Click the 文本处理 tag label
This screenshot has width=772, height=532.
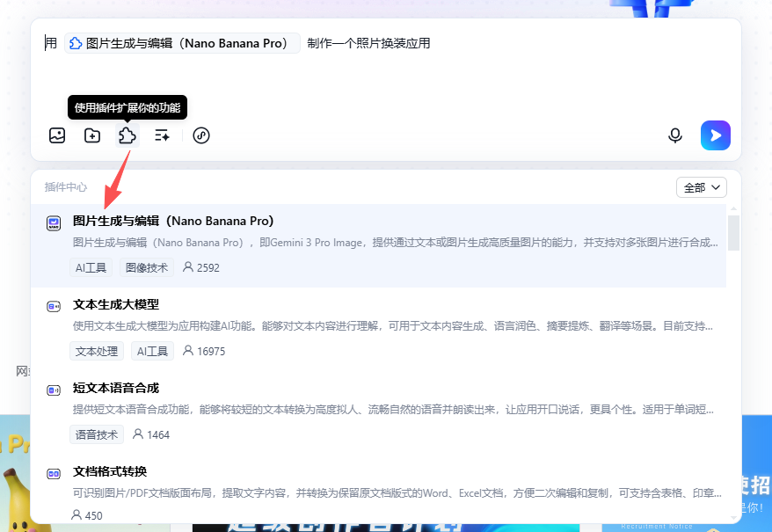(97, 351)
